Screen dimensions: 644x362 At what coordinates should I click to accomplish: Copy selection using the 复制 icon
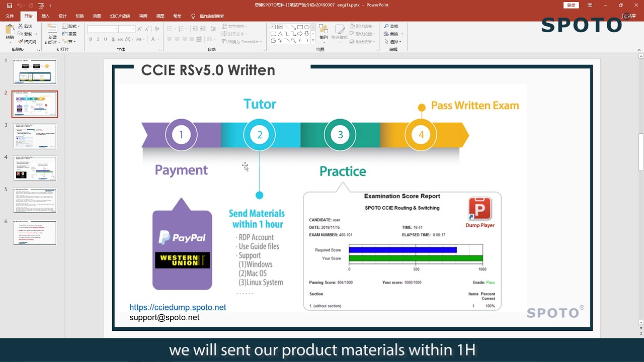25,34
